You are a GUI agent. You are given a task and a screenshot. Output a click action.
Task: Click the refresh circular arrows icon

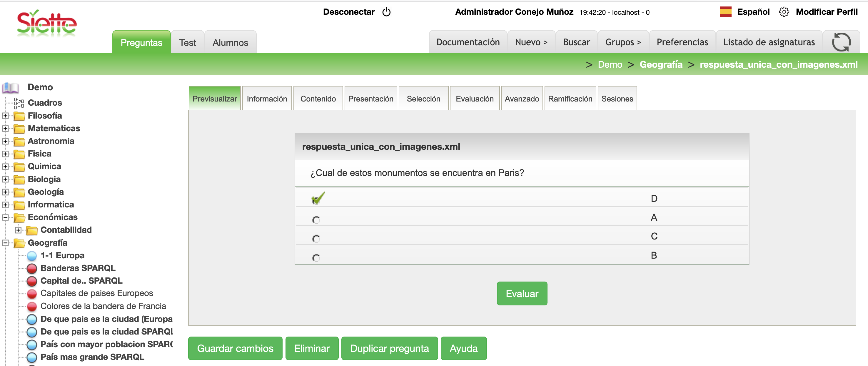pos(841,42)
